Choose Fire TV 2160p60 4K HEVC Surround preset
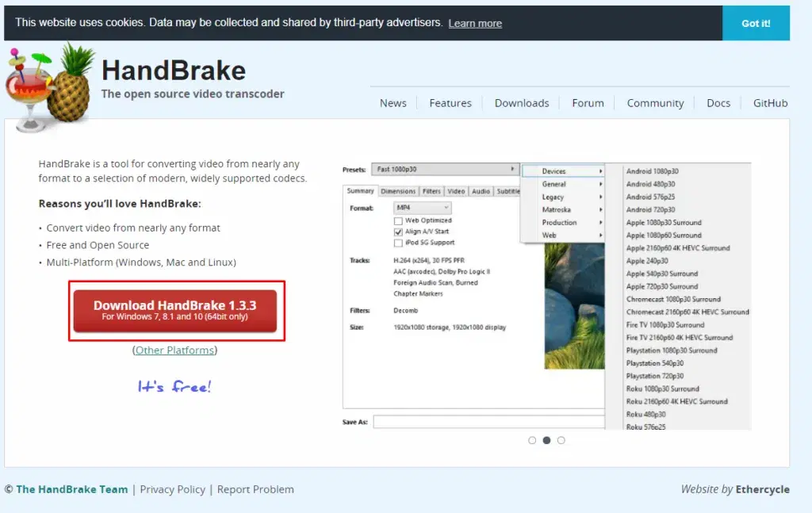The image size is (812, 513). coord(680,338)
